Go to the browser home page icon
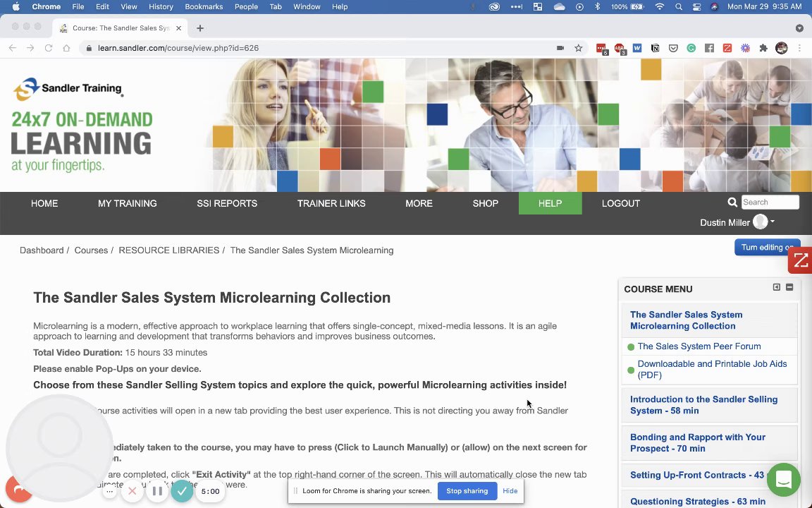The image size is (812, 508). [x=66, y=48]
